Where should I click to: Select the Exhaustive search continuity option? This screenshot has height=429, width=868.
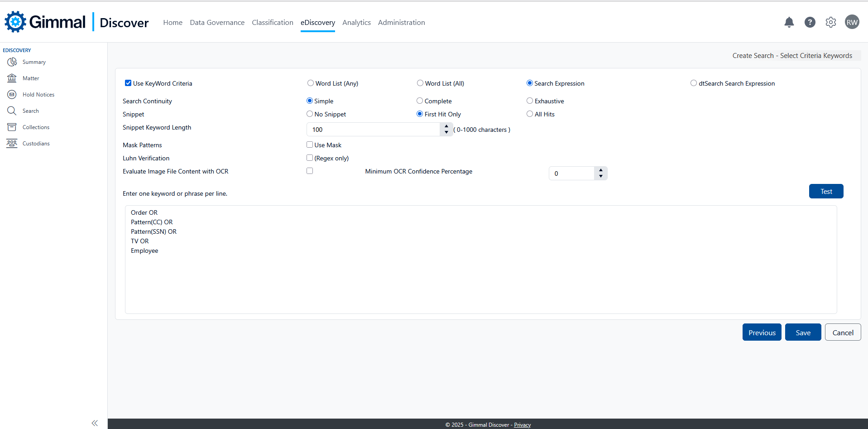click(x=530, y=101)
